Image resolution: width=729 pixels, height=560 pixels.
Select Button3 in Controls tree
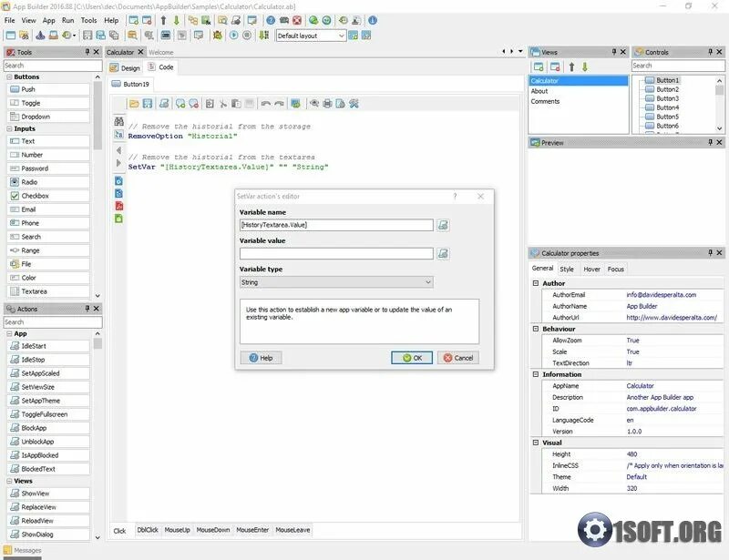(x=667, y=98)
